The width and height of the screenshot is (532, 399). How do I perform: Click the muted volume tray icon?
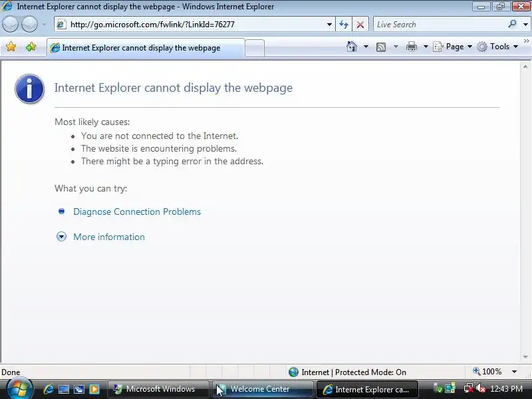[x=480, y=388]
